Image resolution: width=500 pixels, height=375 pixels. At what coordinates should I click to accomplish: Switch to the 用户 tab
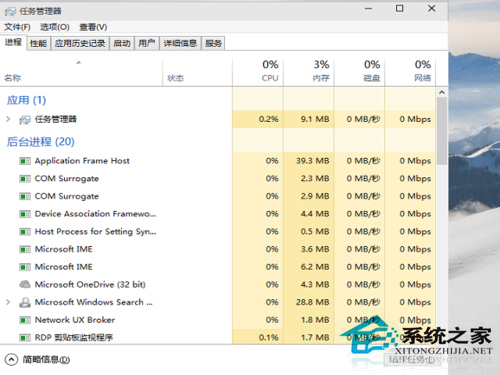[147, 43]
